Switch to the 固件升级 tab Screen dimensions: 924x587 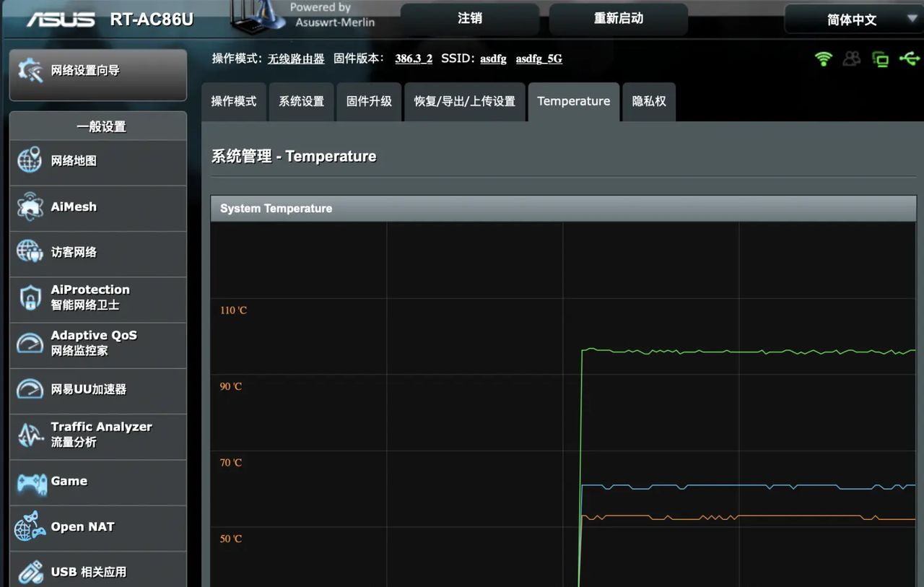click(x=369, y=102)
